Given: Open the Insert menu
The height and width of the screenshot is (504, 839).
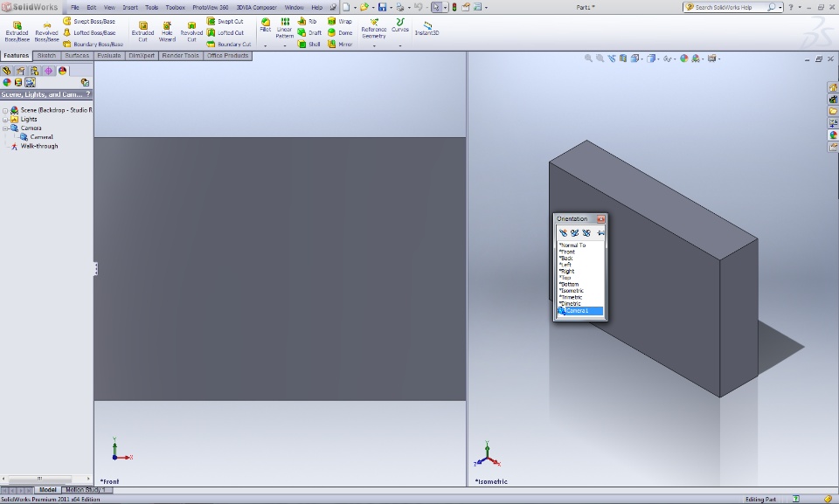Looking at the screenshot, I should click(x=130, y=8).
